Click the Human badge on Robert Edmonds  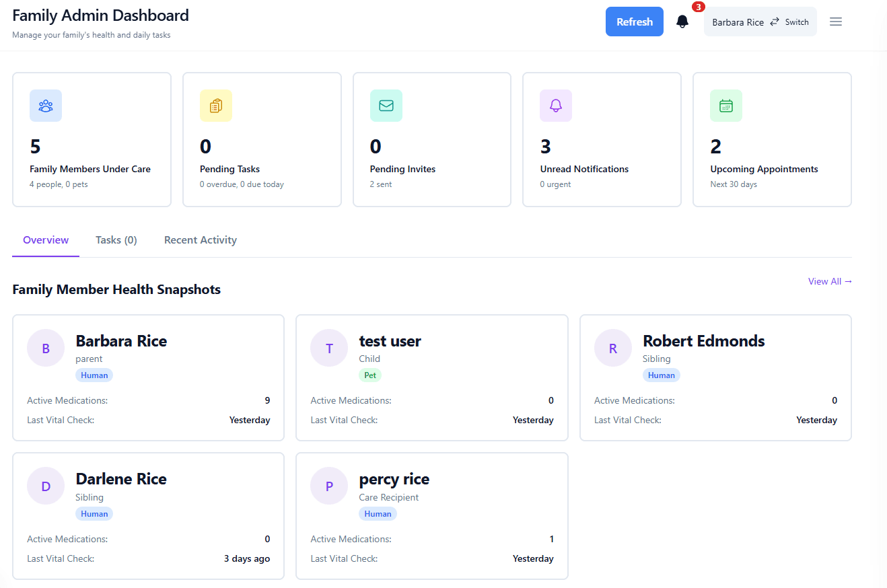pos(661,375)
